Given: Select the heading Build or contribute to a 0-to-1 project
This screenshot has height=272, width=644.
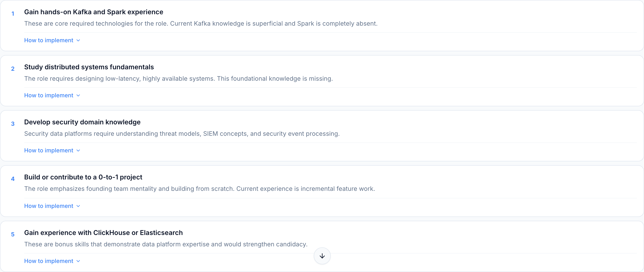Looking at the screenshot, I should tap(83, 177).
